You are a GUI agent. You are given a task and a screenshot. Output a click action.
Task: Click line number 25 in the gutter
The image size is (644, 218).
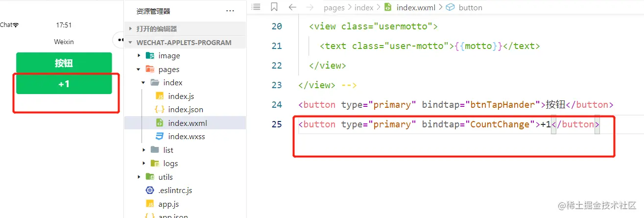[276, 124]
